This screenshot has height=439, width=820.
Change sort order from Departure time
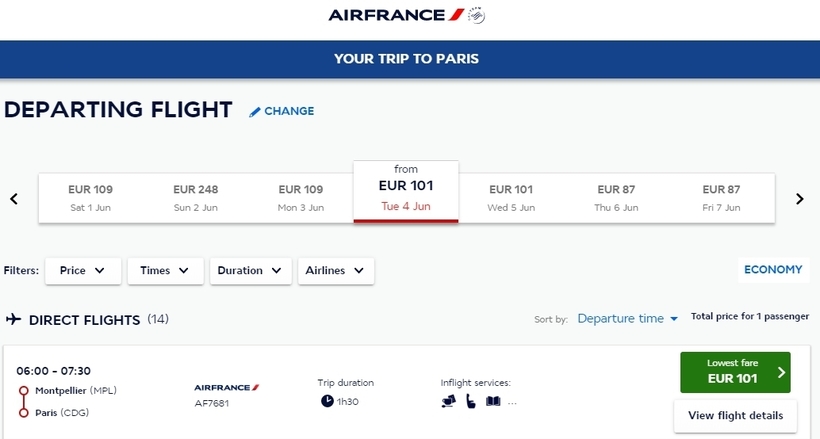(627, 318)
